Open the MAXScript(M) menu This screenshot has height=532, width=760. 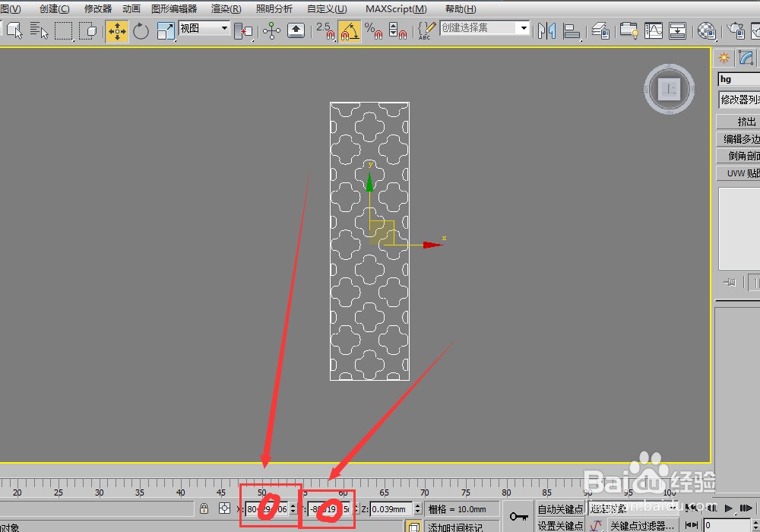[x=396, y=9]
